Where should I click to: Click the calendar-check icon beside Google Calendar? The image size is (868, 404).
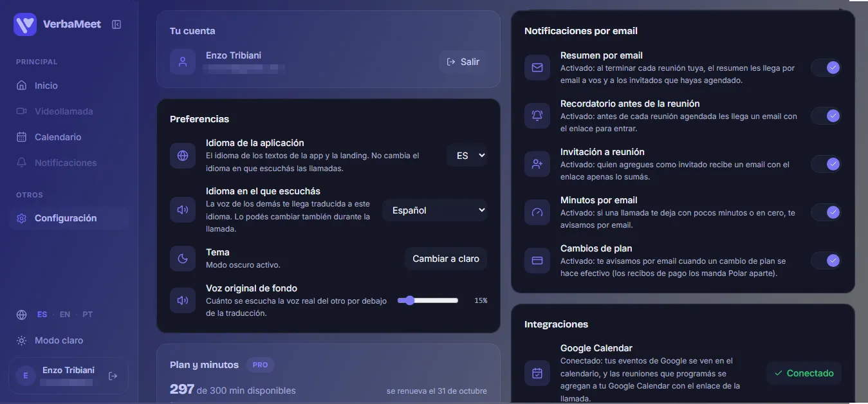[537, 373]
